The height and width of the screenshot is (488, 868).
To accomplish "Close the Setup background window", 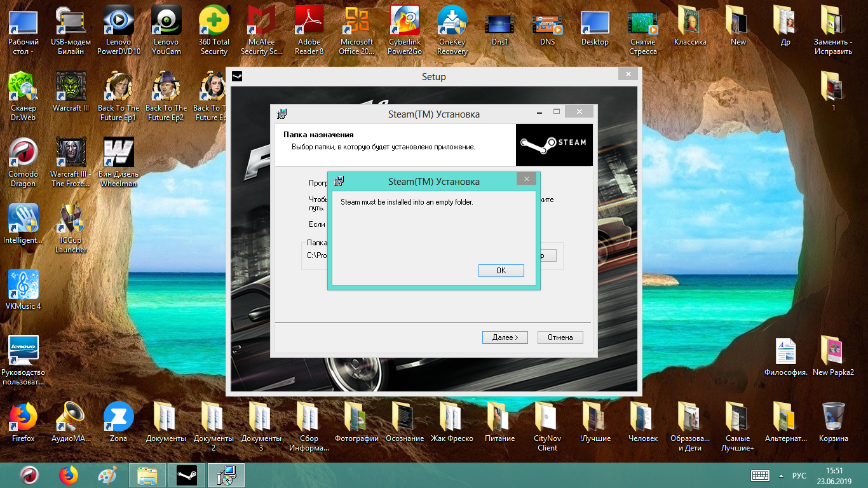I will pyautogui.click(x=628, y=74).
